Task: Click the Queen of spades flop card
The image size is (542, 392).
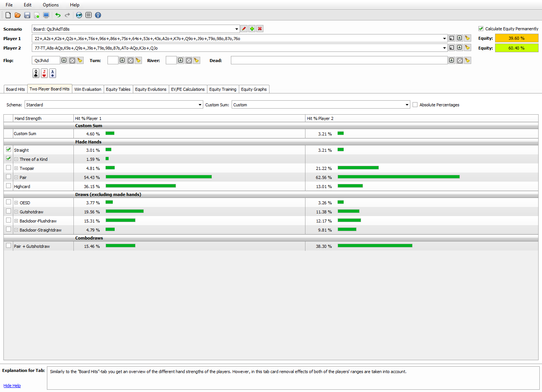Action: pos(36,73)
